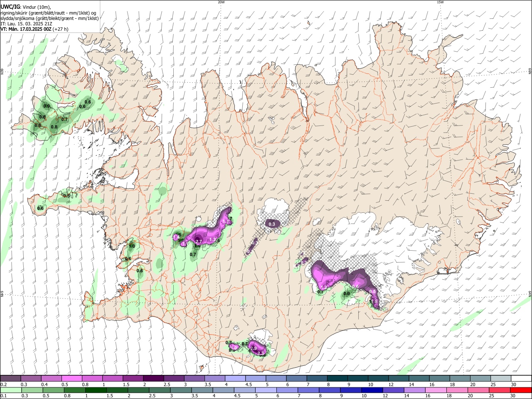532x399 pixels.
Task: Click the 'slydda/snjókoma' legend description line
Action: coord(49,18)
